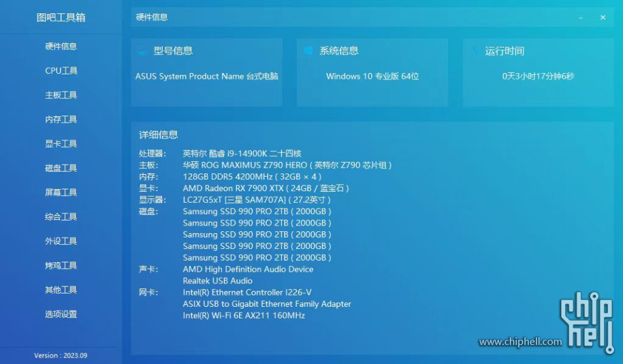Click the Version : 2023.09 text
623x364 pixels.
(61, 356)
